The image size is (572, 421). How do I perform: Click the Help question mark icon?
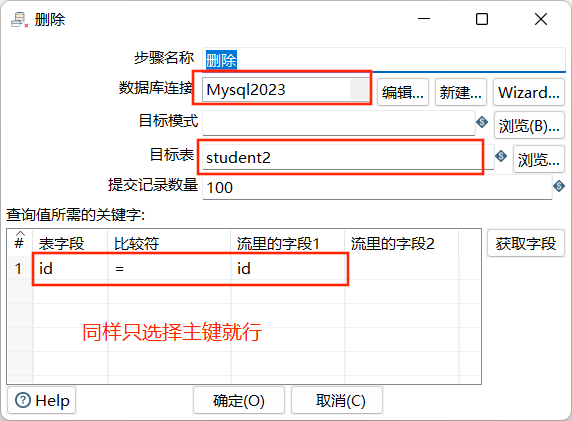[x=23, y=400]
